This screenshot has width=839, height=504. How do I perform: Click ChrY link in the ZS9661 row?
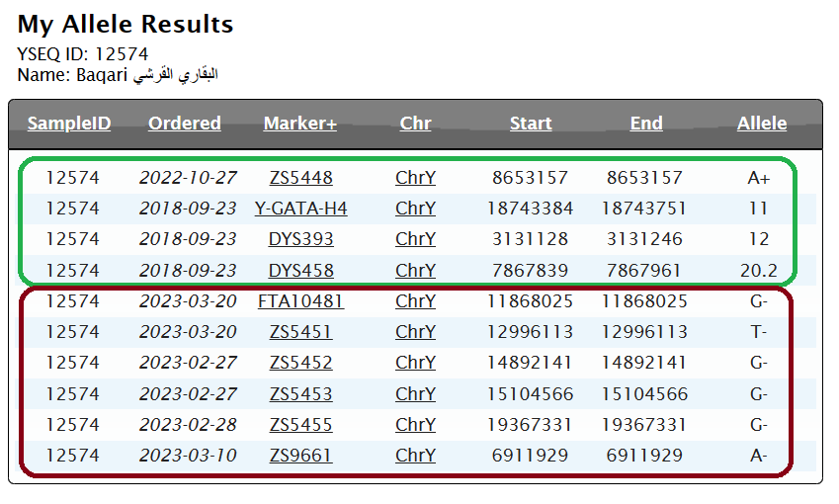pyautogui.click(x=415, y=456)
